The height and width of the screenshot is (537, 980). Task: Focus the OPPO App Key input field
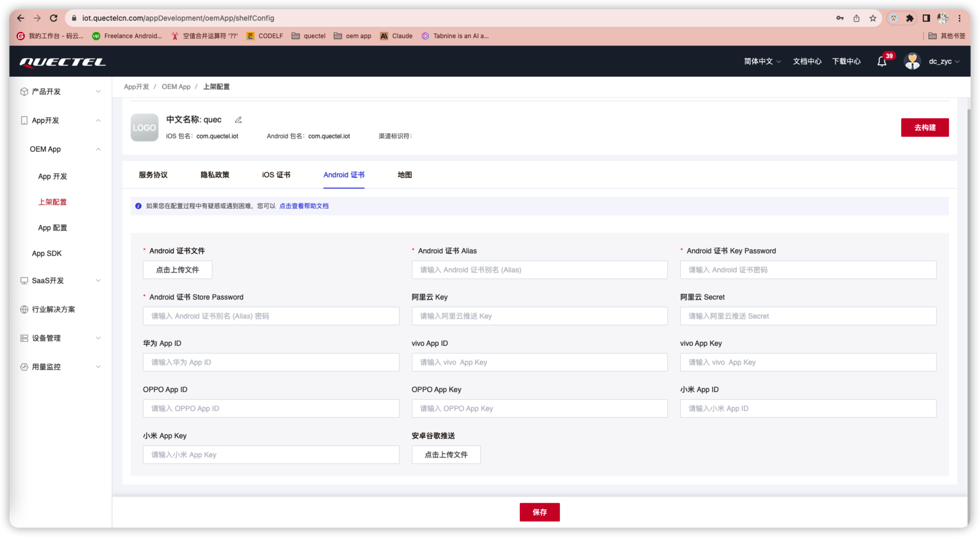tap(539, 409)
